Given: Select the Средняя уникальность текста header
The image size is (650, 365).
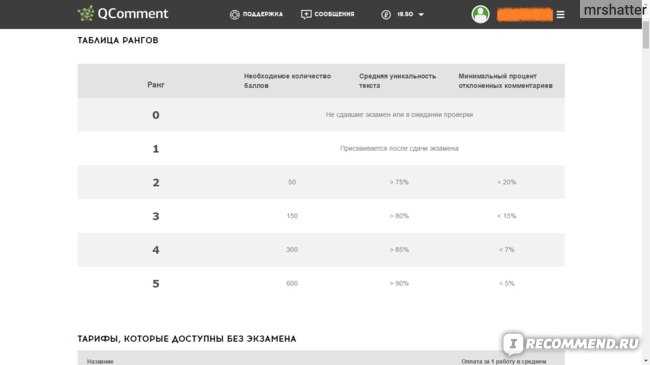Looking at the screenshot, I should point(398,81).
